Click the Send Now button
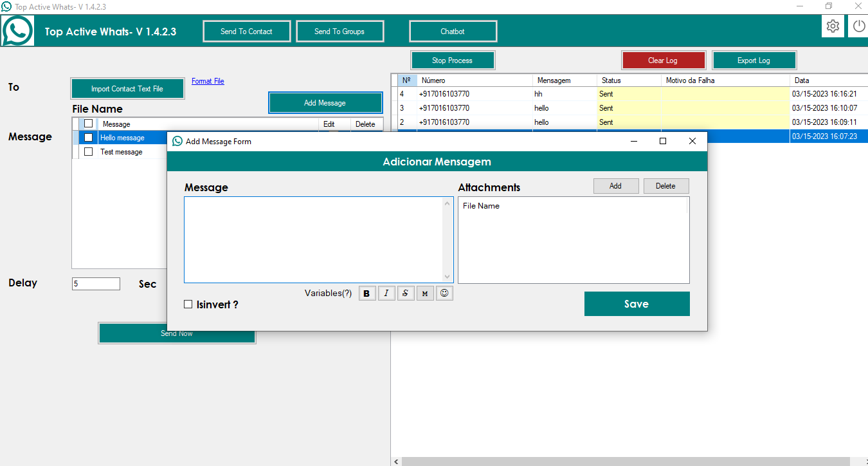Image resolution: width=868 pixels, height=466 pixels. (x=177, y=333)
